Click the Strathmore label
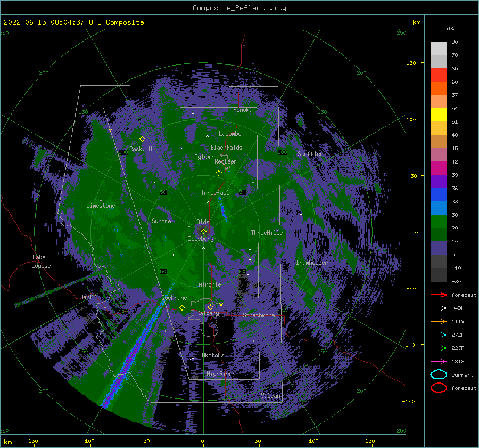This screenshot has height=448, width=479. point(259,315)
